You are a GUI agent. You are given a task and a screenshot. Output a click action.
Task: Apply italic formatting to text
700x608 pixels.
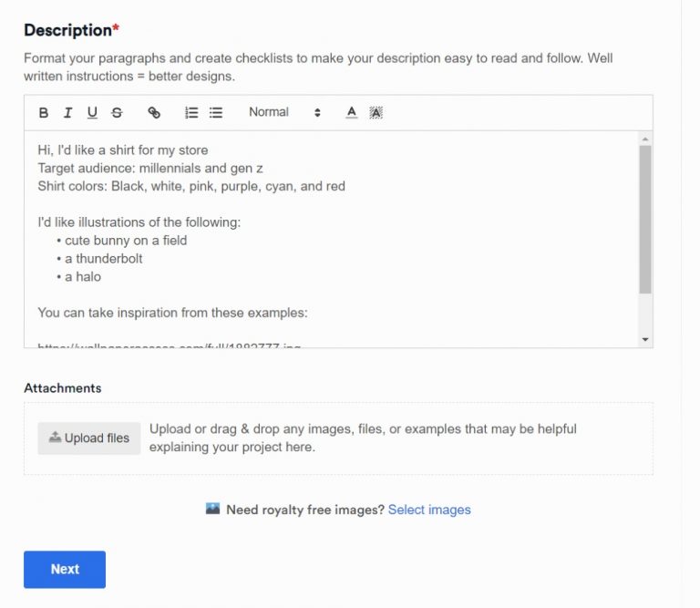tap(67, 113)
